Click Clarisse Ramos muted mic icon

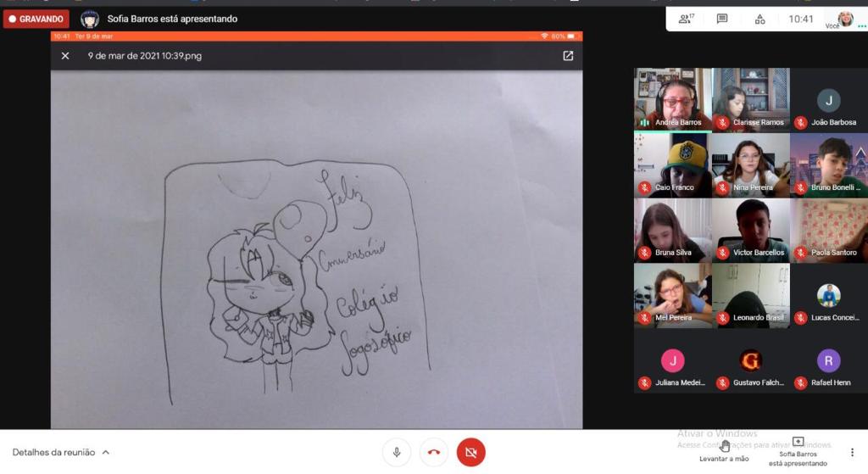(722, 122)
